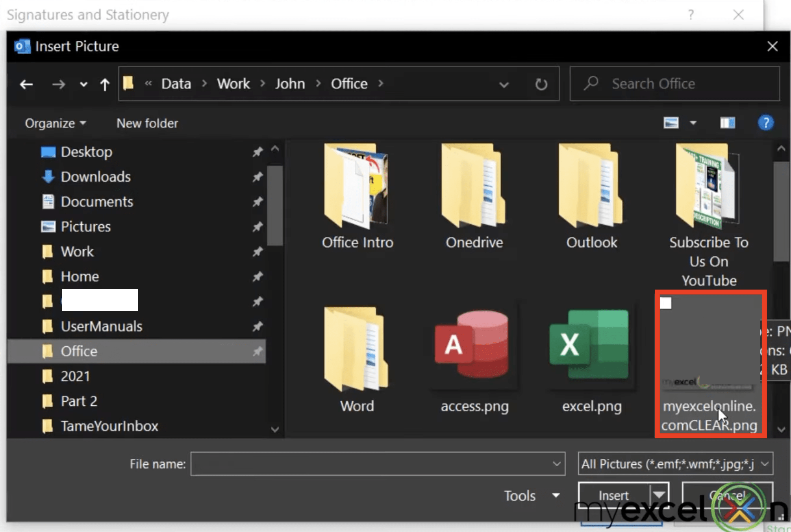Open the address bar previous locations dropdown
Image resolution: width=791 pixels, height=532 pixels.
tap(504, 84)
